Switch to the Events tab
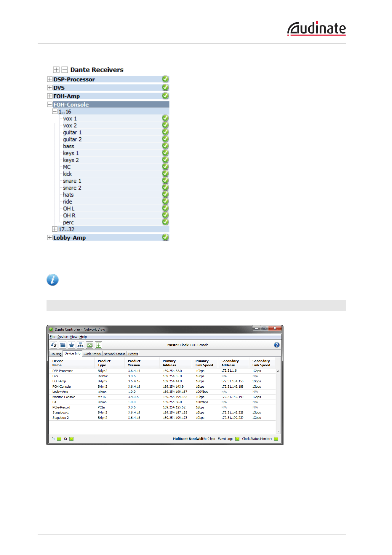The height and width of the screenshot is (555, 392). click(133, 354)
